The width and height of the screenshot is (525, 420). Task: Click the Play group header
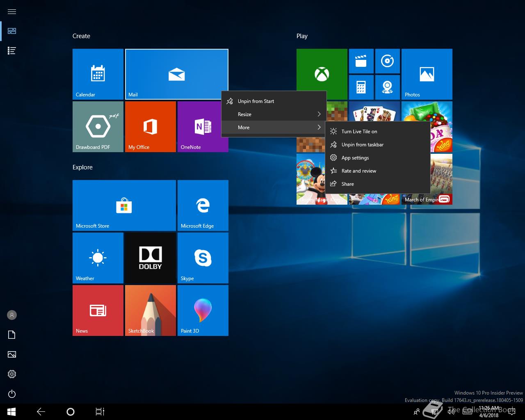tap(302, 36)
